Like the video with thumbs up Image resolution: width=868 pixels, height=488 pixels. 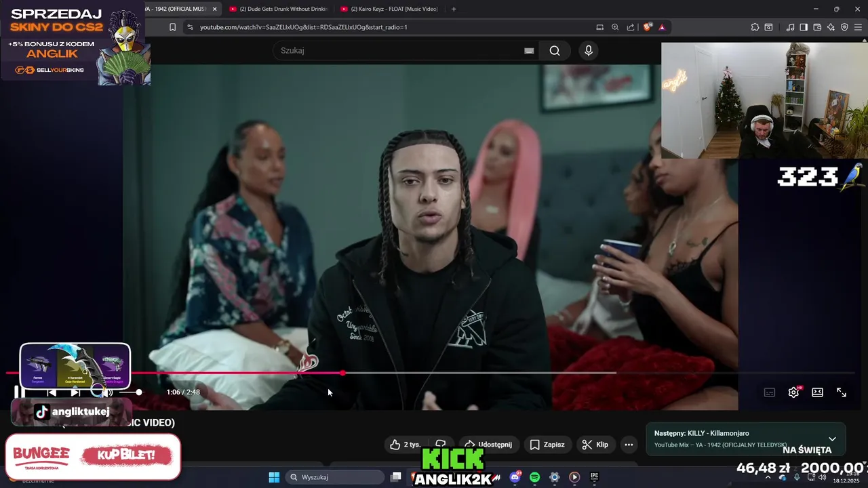[x=405, y=445]
